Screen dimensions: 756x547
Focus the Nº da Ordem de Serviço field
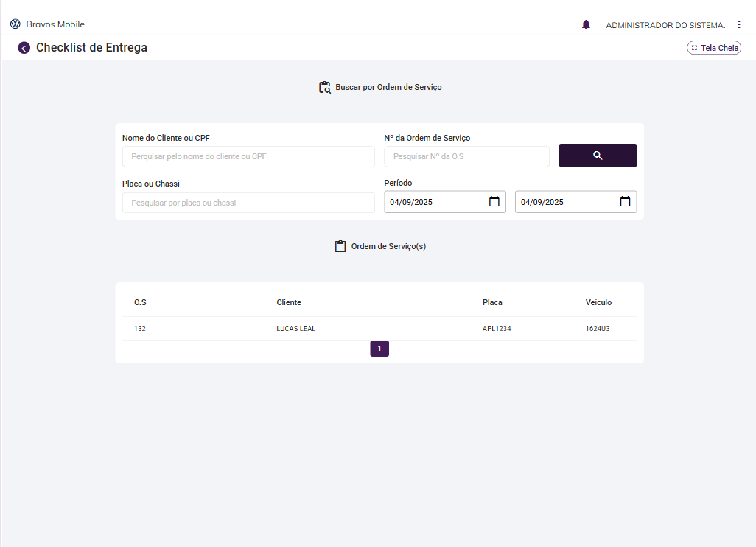pos(466,156)
